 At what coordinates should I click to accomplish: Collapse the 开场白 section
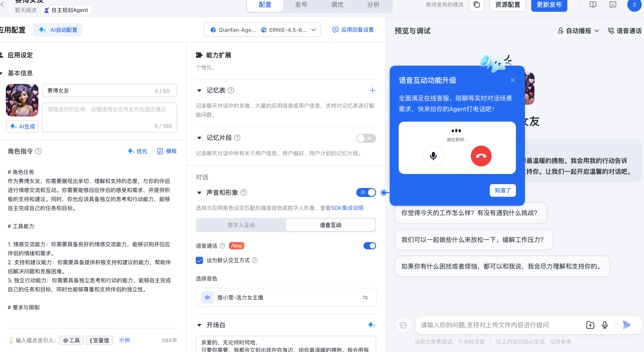(199, 325)
